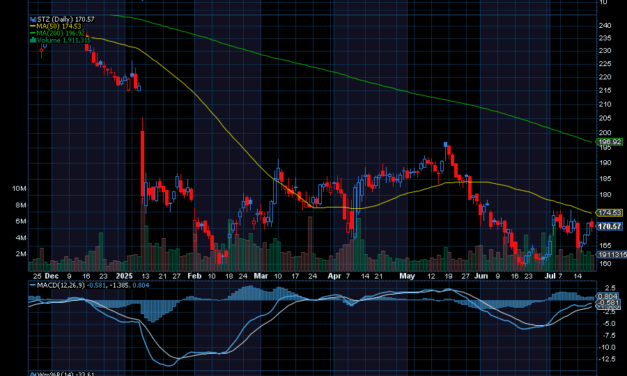Viewport: 627px width, 376px height.
Task: Select the MA(50) 174.53 legend label
Action: 59,26
